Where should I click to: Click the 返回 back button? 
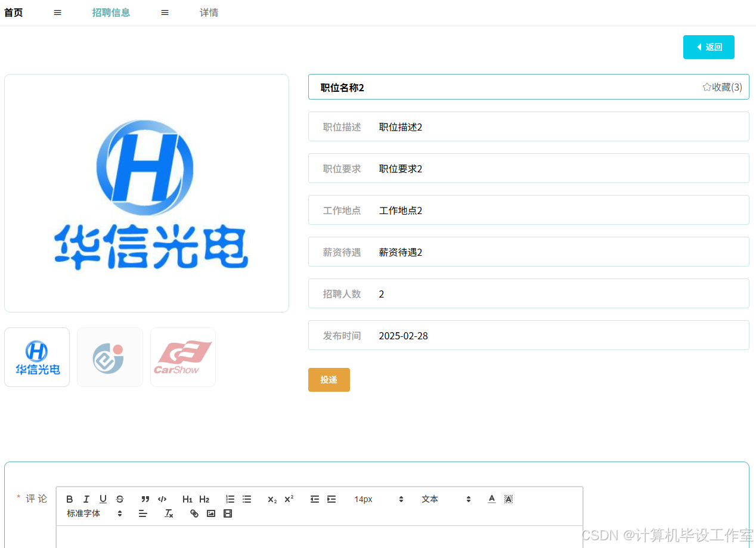point(709,47)
